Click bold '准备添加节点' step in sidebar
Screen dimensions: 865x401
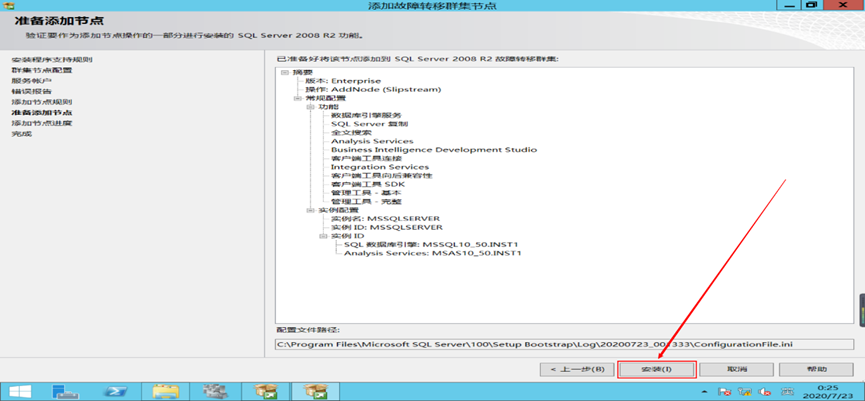[x=41, y=113]
